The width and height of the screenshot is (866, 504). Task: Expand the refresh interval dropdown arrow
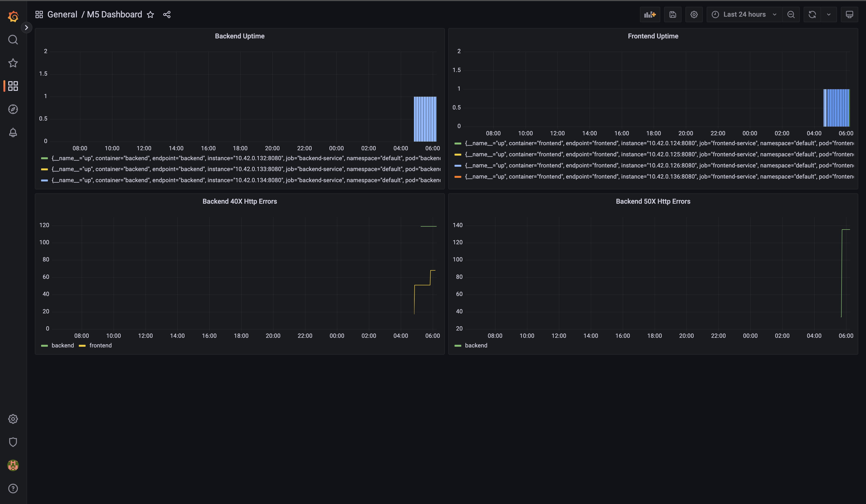(829, 14)
